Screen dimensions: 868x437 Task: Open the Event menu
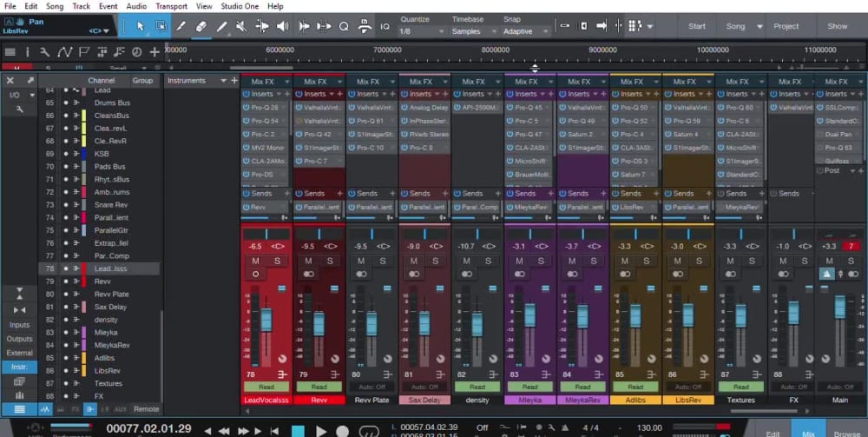[x=108, y=6]
